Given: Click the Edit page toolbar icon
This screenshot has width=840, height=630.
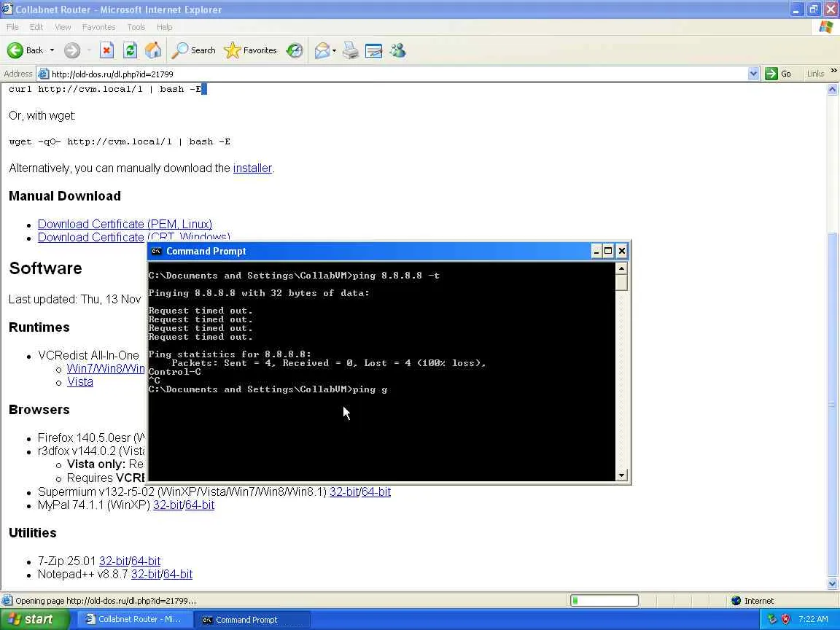Looking at the screenshot, I should pos(373,50).
